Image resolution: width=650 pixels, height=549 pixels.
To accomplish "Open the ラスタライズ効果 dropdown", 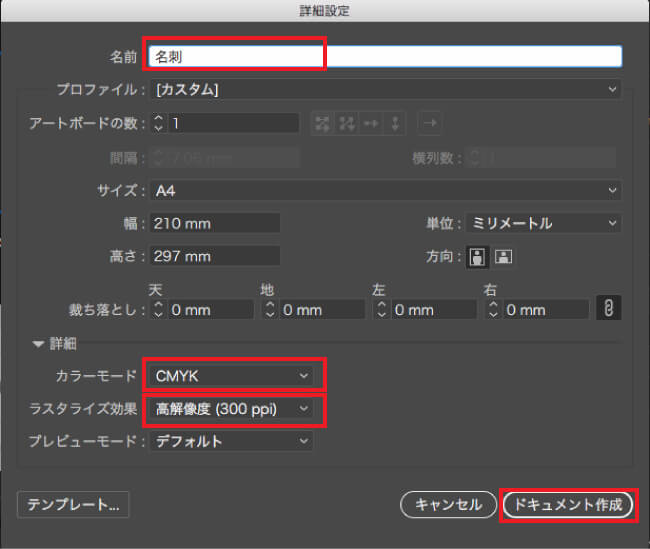I will 232,408.
